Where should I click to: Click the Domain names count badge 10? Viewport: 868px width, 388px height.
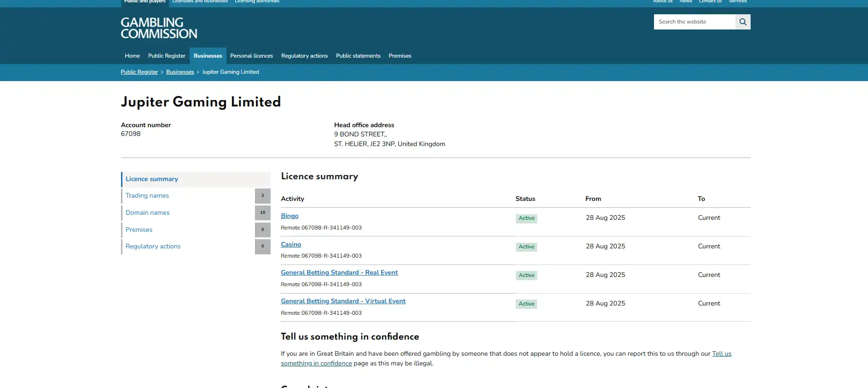tap(263, 212)
